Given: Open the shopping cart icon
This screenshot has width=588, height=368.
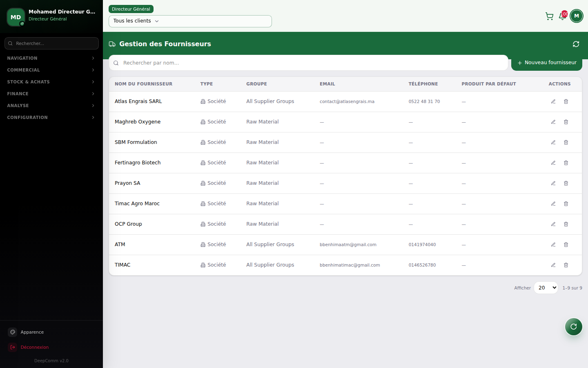Looking at the screenshot, I should [x=549, y=16].
